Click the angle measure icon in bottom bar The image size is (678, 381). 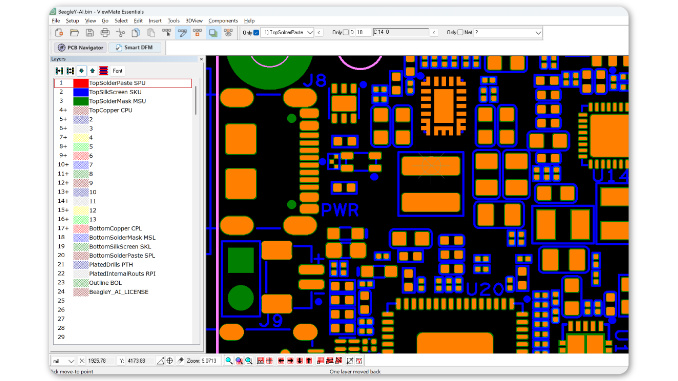tap(160, 361)
